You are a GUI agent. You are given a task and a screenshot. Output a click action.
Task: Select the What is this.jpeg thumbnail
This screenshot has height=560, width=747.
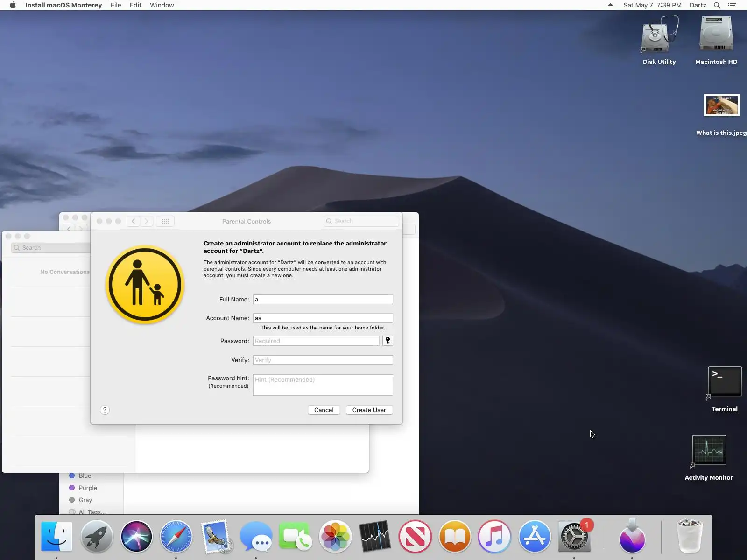[722, 105]
